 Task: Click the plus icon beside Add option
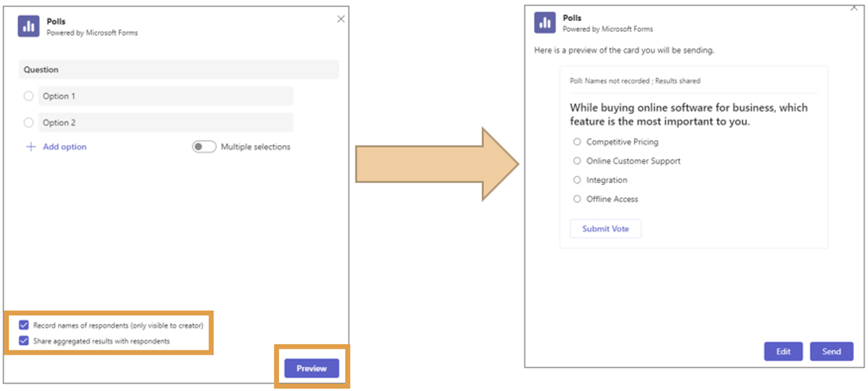click(x=30, y=146)
